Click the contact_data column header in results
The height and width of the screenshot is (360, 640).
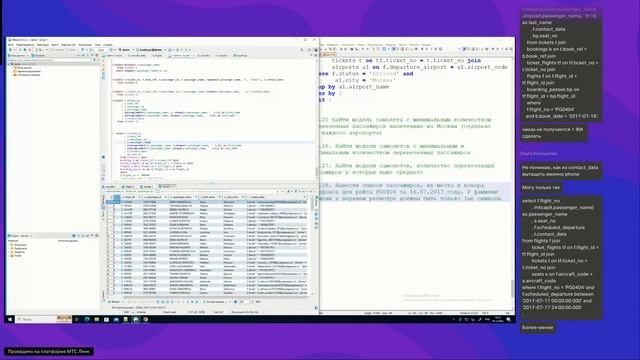coord(276,197)
